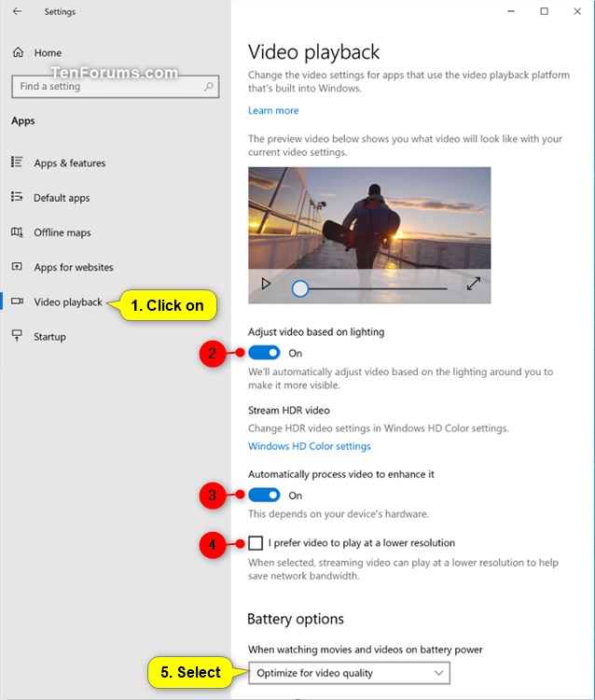
Task: Maximize the Settings window
Action: 544,11
